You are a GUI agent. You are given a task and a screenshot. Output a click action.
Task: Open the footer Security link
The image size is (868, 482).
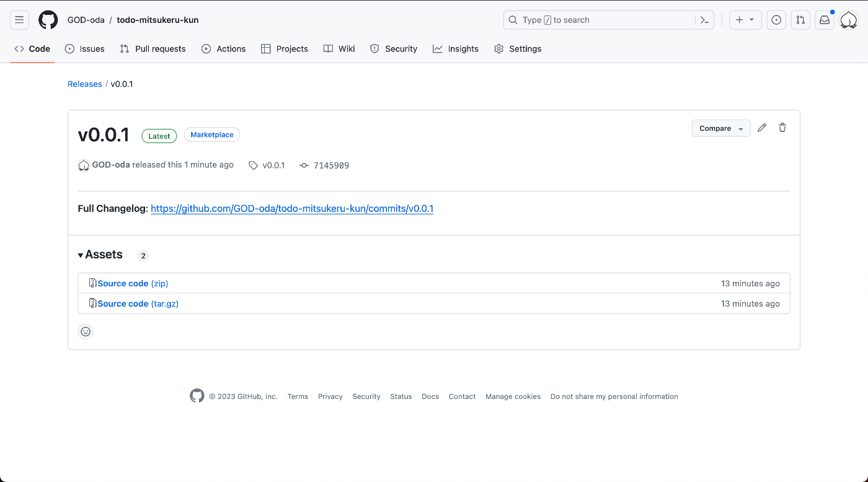(x=366, y=397)
